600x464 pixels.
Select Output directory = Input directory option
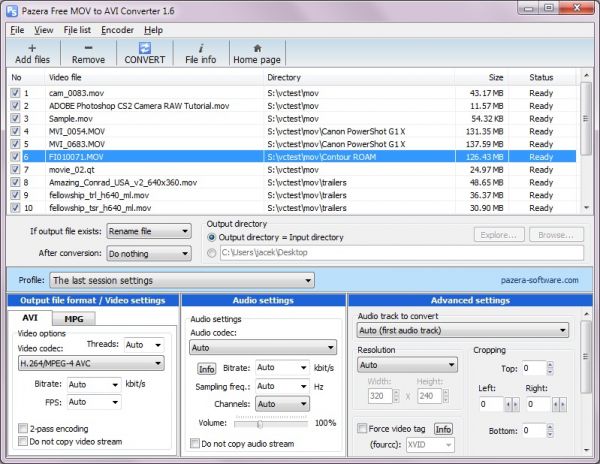[212, 237]
